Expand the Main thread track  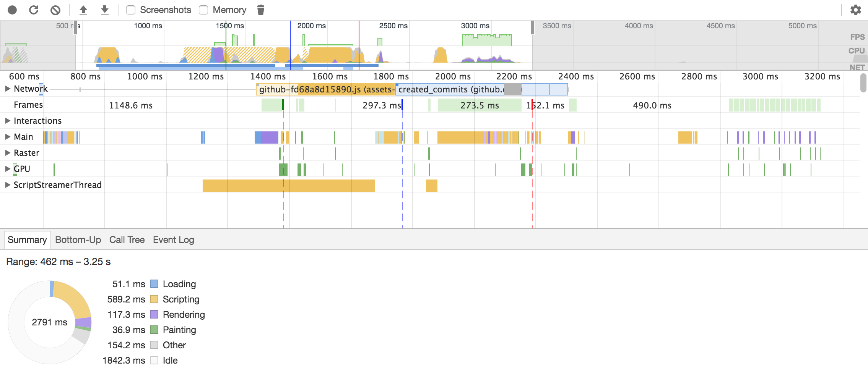[x=7, y=137]
